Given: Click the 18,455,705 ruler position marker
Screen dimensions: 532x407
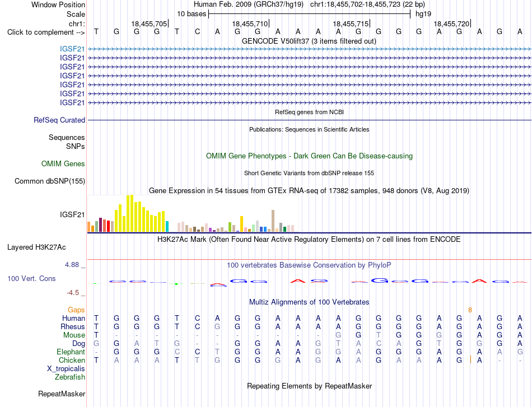Looking at the screenshot, I should (150, 24).
